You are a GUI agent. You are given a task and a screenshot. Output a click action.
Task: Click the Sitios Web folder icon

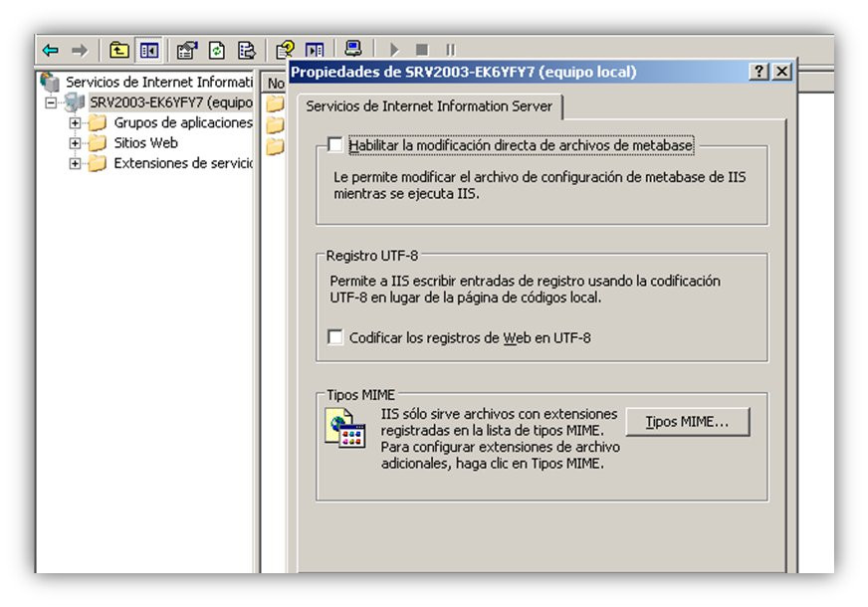coord(98,143)
